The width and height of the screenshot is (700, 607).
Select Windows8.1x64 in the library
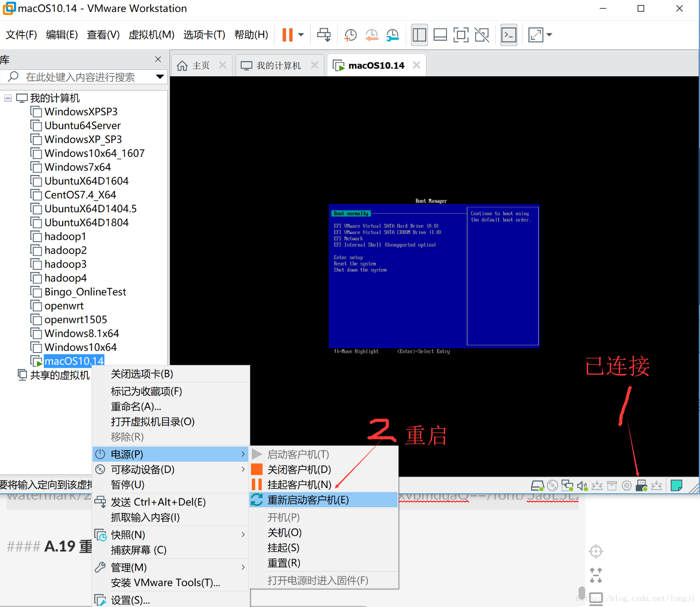82,333
